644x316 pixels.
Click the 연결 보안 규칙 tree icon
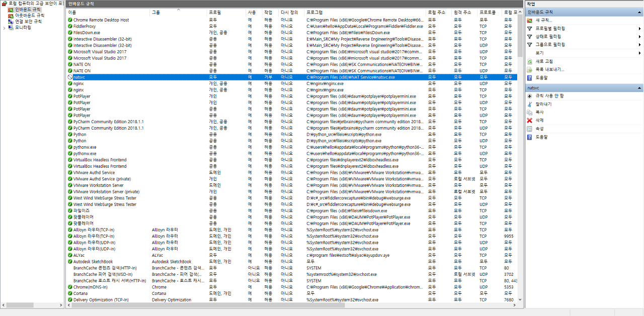11,22
